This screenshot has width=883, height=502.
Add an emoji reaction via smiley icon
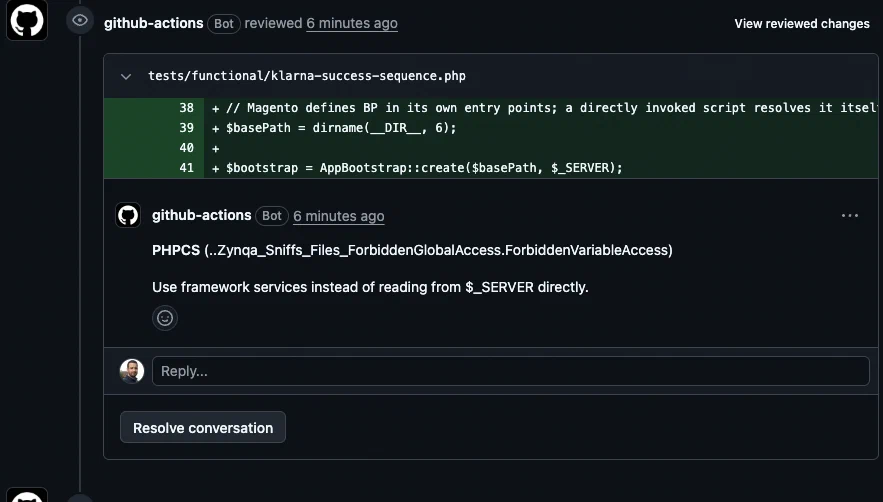point(165,318)
